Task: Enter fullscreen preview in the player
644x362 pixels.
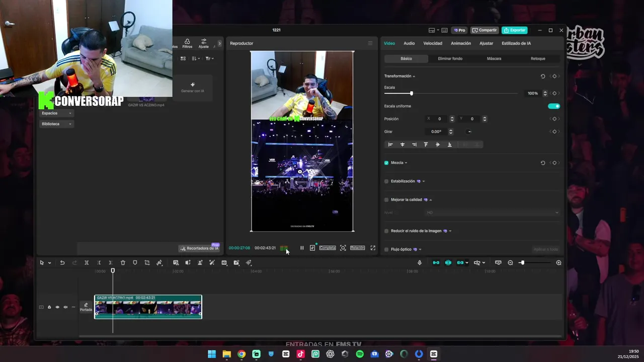Action: click(373, 248)
